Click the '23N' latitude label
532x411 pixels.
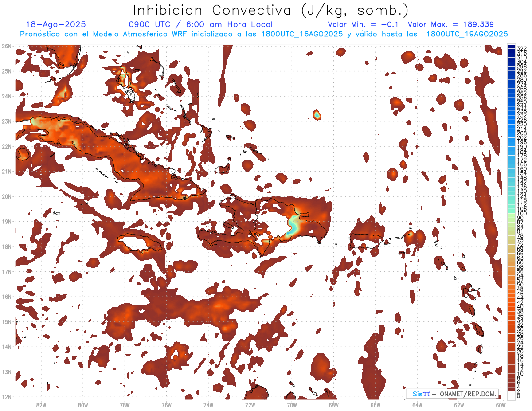(6, 121)
